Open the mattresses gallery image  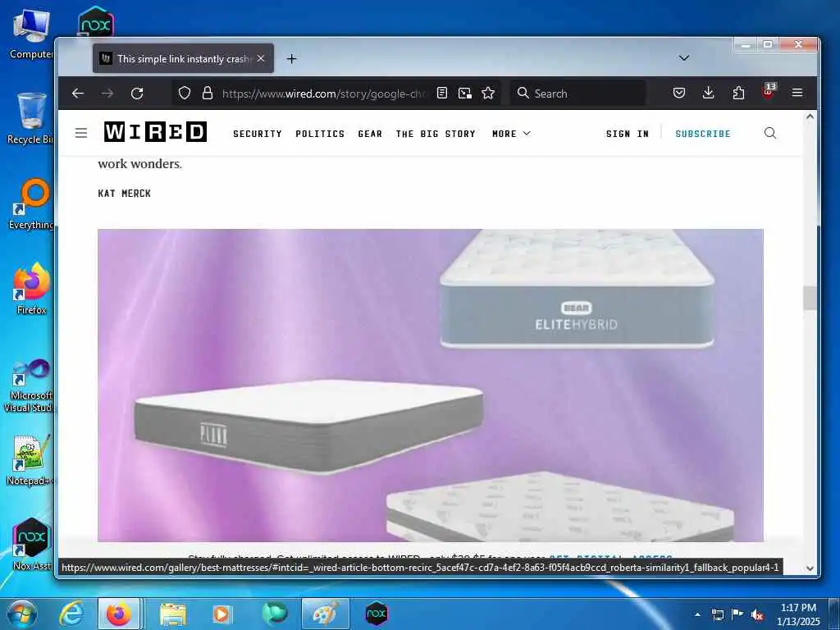[430, 386]
